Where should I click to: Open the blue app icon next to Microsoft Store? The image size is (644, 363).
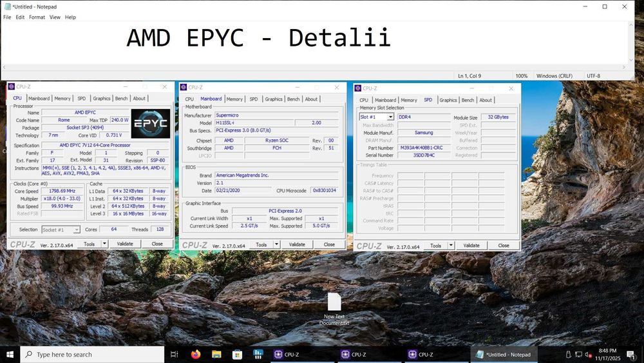(258, 355)
